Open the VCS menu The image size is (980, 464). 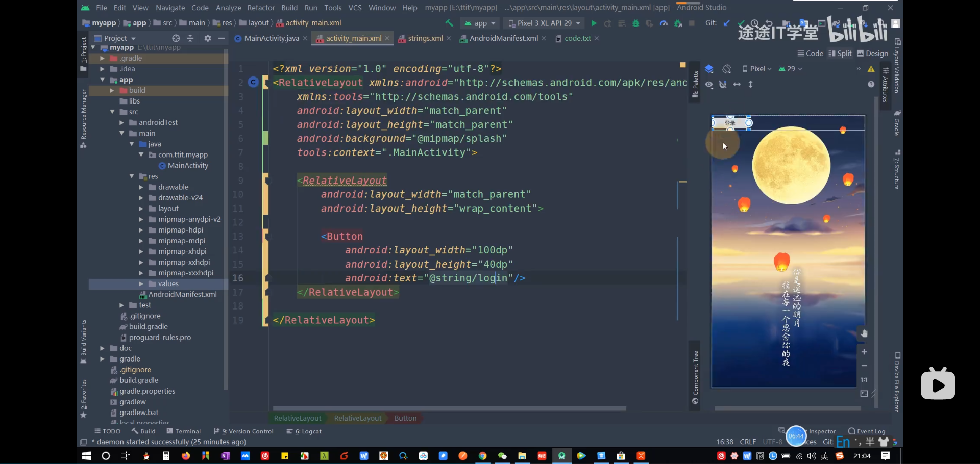click(x=355, y=8)
